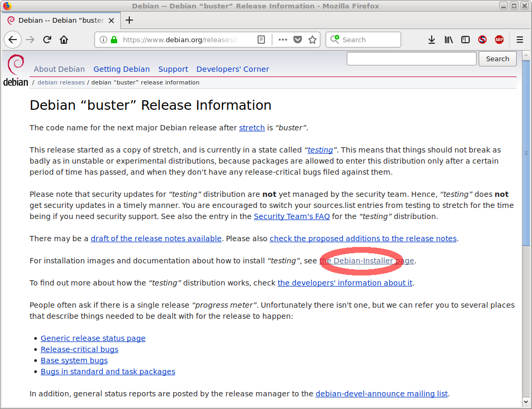Open the NoScript extension icon
The width and height of the screenshot is (532, 409).
(482, 40)
